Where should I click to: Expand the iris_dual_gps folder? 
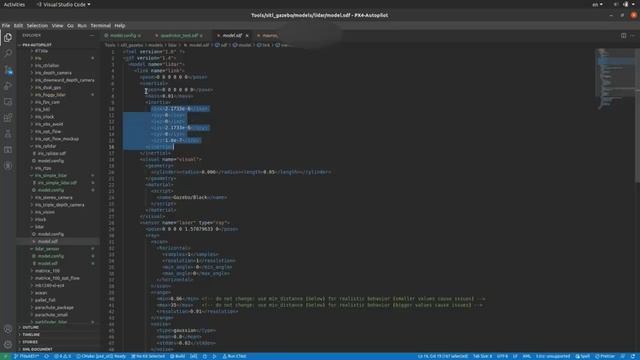(x=48, y=87)
